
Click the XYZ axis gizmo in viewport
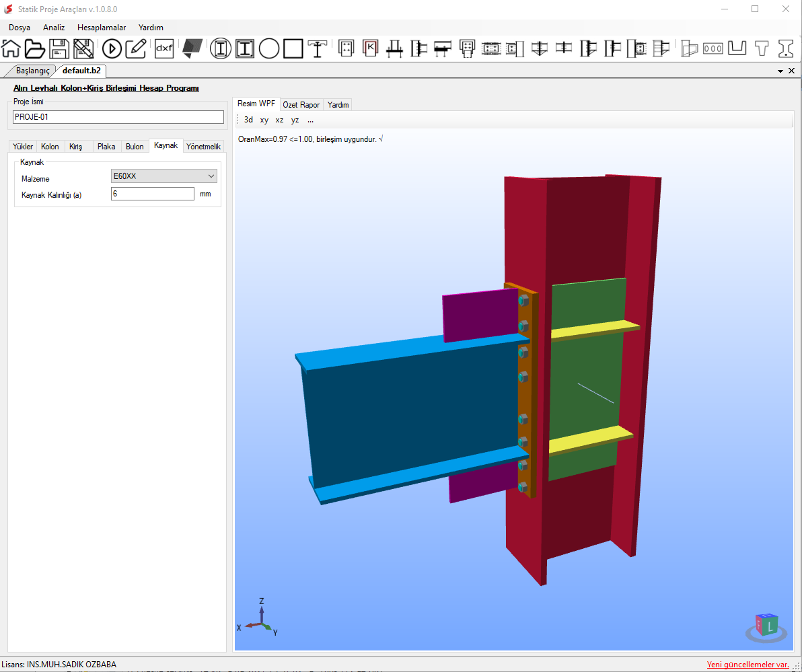(260, 618)
